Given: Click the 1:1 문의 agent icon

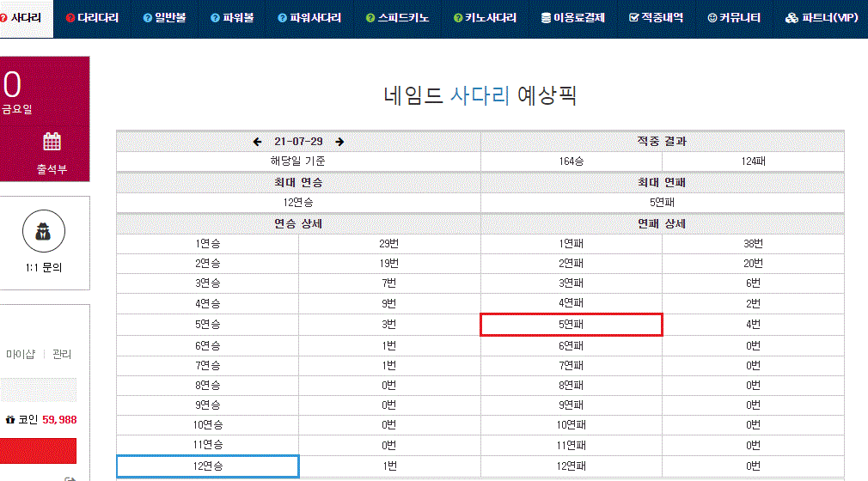Looking at the screenshot, I should [x=44, y=231].
